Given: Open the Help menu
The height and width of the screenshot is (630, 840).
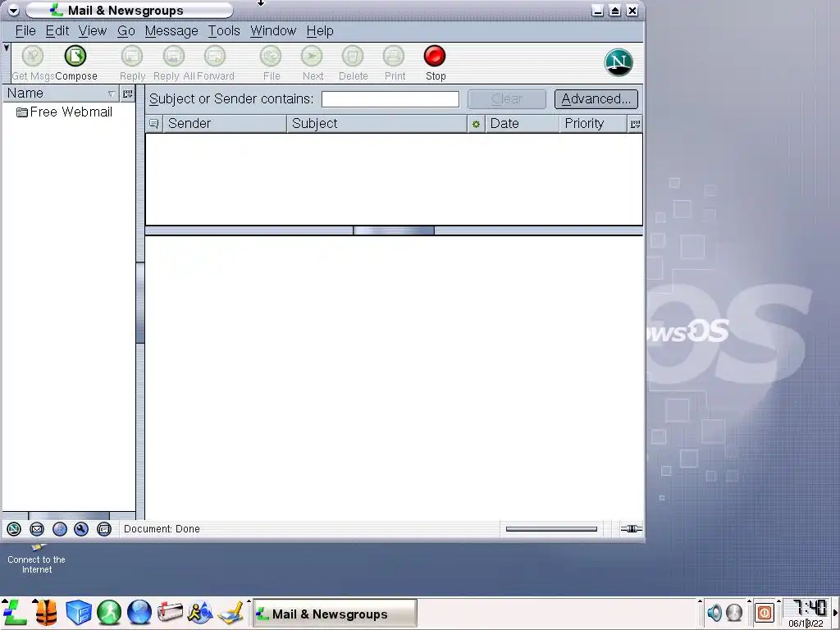Looking at the screenshot, I should pos(320,31).
